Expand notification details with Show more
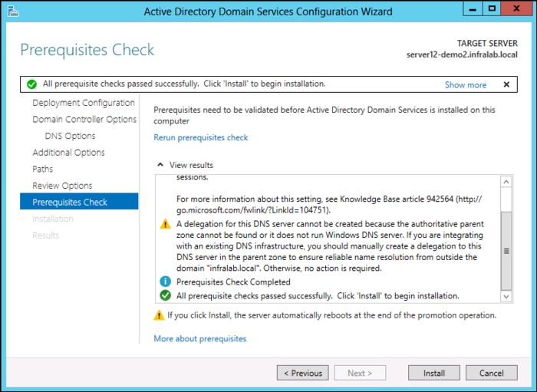537x392 pixels. (465, 85)
